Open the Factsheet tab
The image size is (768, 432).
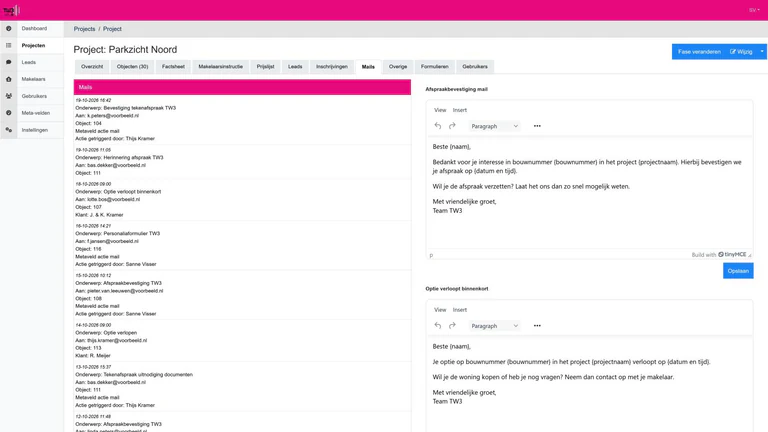[173, 67]
